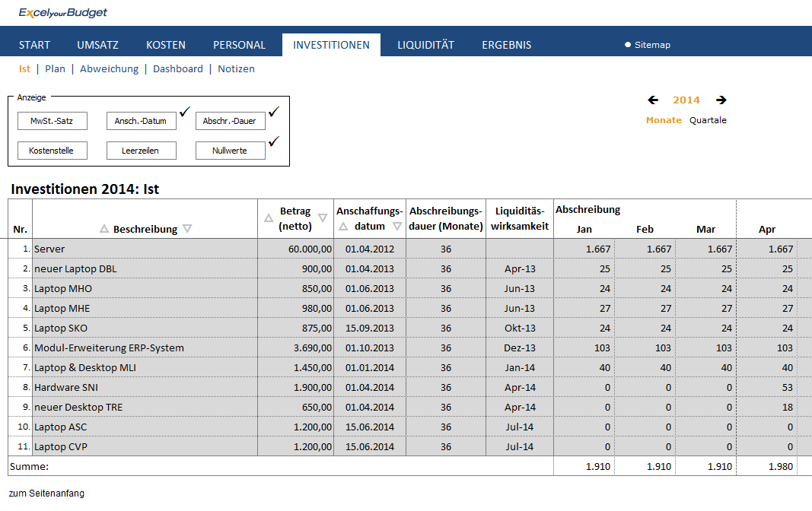Open the Dashboard link
This screenshot has width=812, height=511.
coord(178,68)
